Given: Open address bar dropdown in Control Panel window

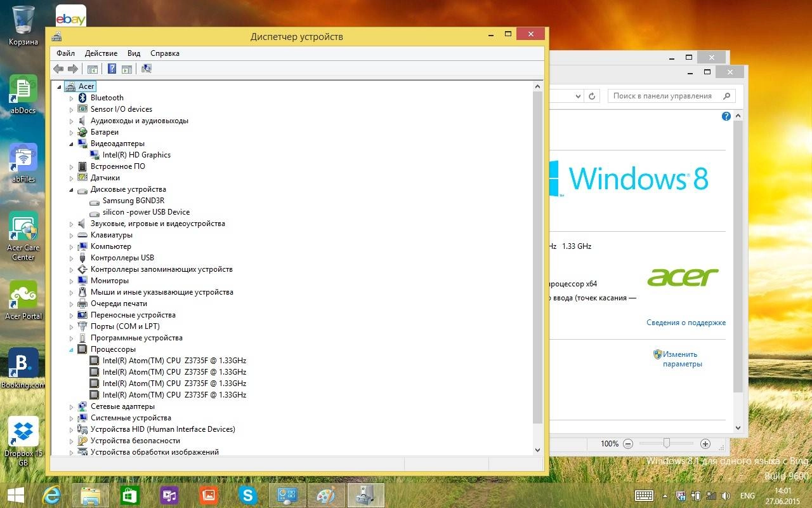Looking at the screenshot, I should pos(578,96).
